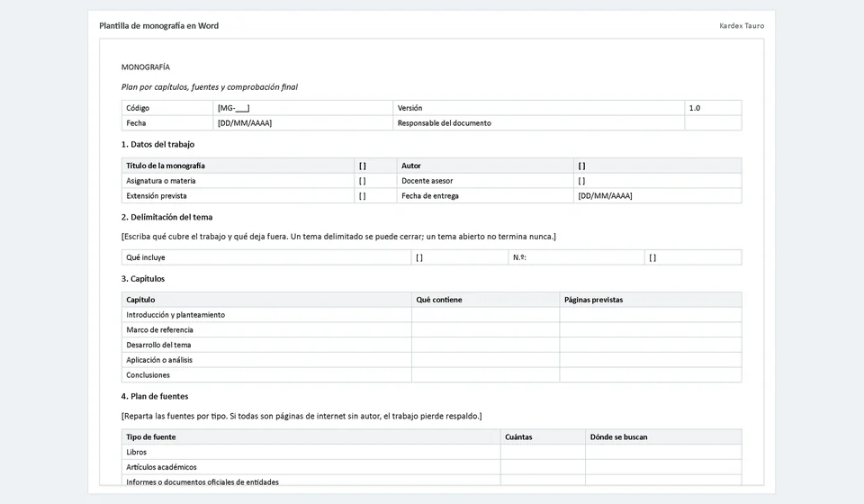
Task: Select the bracket placeholder beside 'Título de la monografía'
Action: pos(362,166)
